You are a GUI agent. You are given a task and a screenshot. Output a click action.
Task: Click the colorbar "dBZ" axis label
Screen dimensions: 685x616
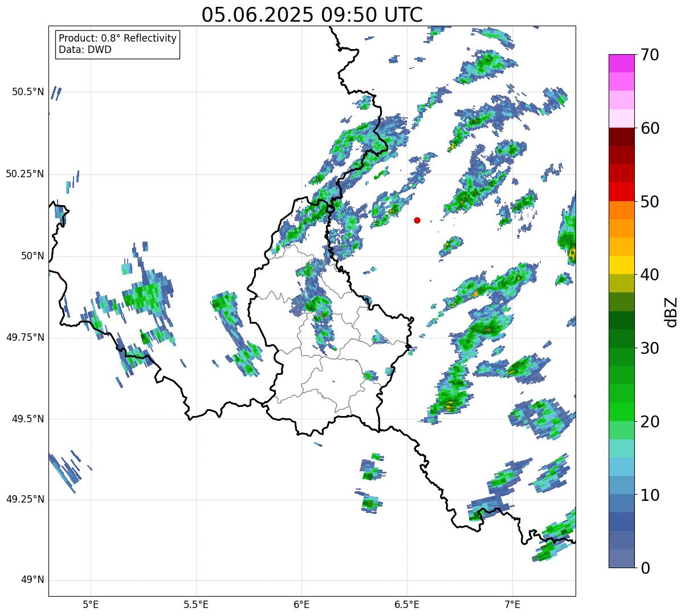[671, 311]
